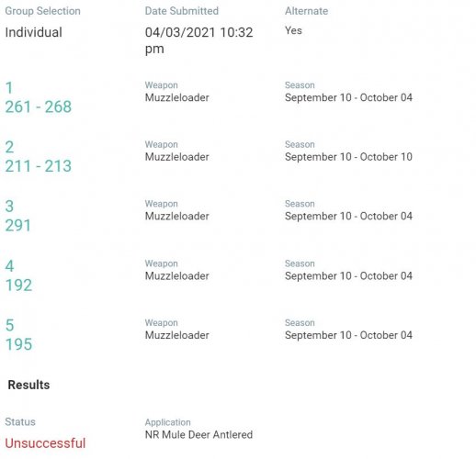476x459 pixels.
Task: Click the Unsuccessful status text
Action: pos(45,443)
